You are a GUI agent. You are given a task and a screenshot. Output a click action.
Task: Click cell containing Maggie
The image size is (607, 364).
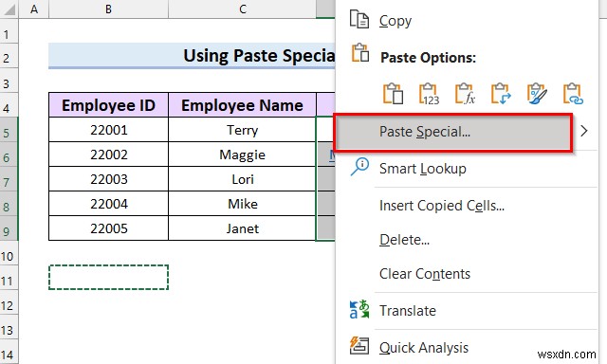click(243, 155)
